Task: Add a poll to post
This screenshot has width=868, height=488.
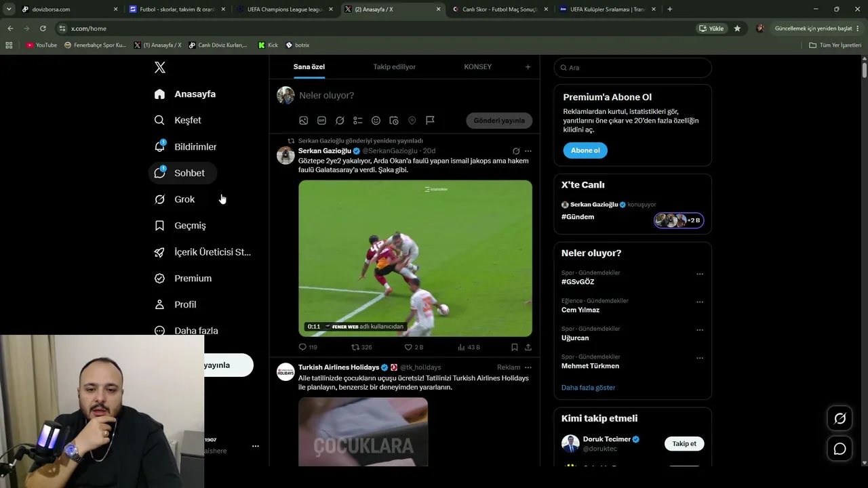Action: click(x=357, y=121)
